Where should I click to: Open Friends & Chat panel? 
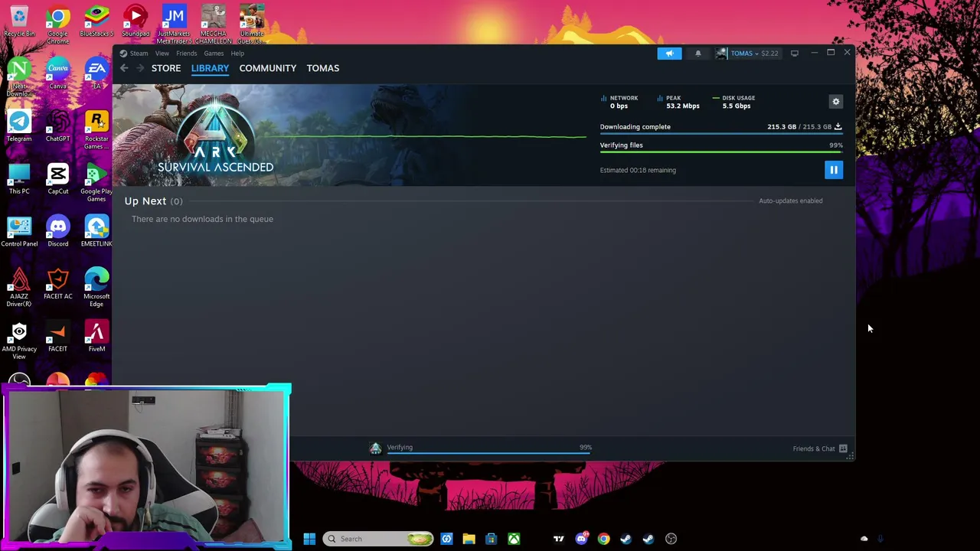(820, 448)
